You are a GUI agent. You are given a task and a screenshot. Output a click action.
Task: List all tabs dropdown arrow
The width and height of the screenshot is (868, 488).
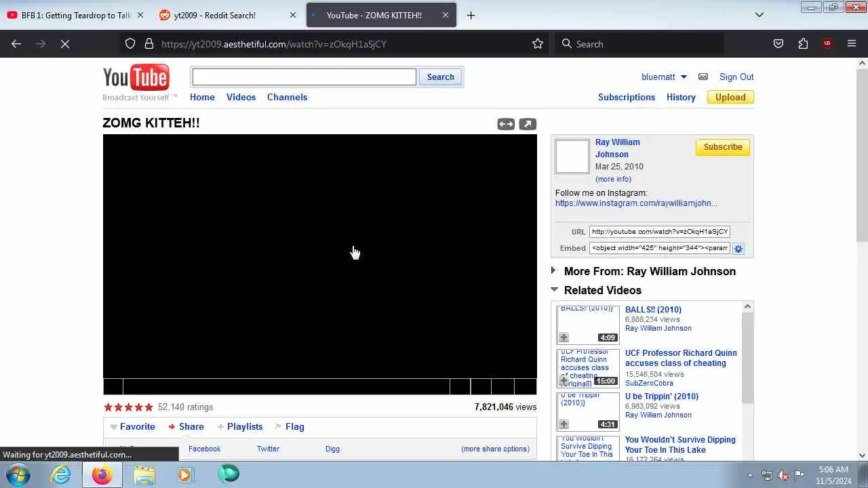(x=759, y=15)
